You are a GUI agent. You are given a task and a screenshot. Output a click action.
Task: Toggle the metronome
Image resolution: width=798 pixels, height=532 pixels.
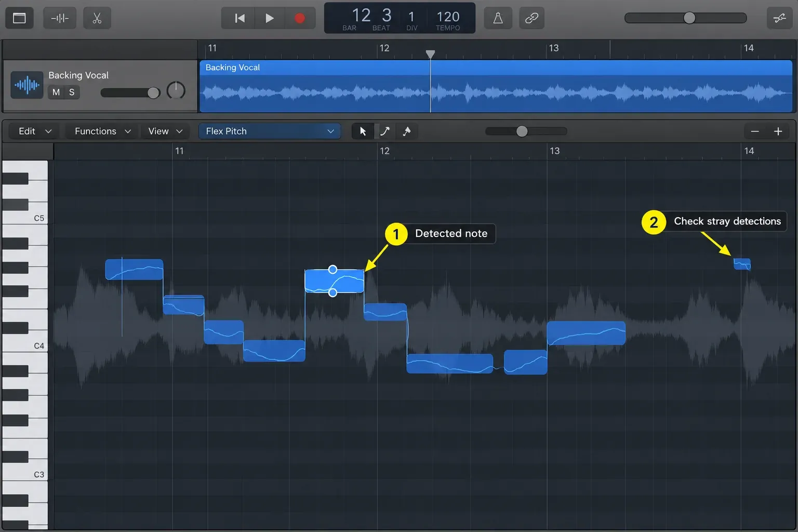(498, 18)
